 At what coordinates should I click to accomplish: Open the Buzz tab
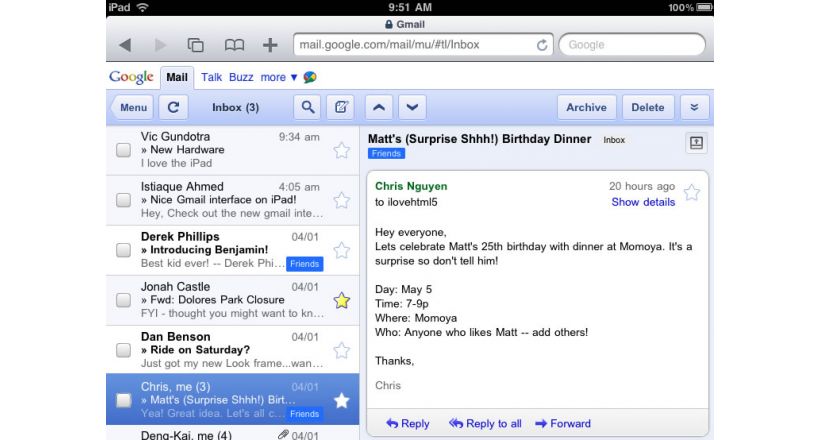(x=241, y=77)
